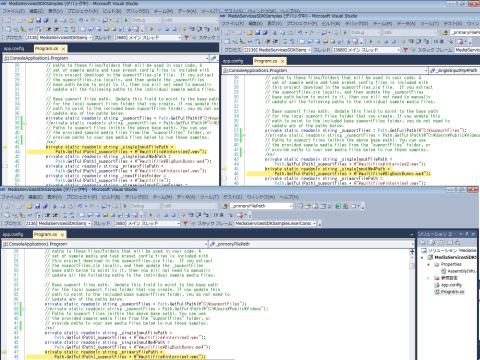Pin the Solution Explorer panel
This screenshot has height=360, width=480.
(466, 234)
